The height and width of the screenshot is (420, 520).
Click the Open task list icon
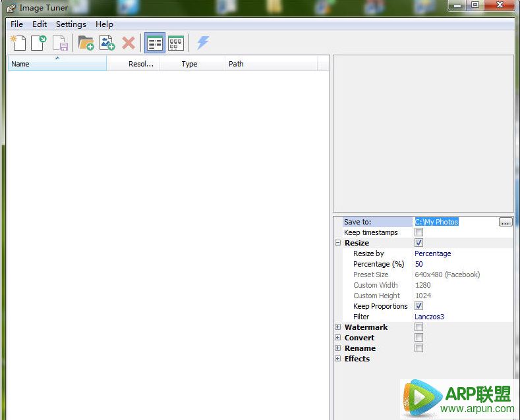click(x=39, y=43)
